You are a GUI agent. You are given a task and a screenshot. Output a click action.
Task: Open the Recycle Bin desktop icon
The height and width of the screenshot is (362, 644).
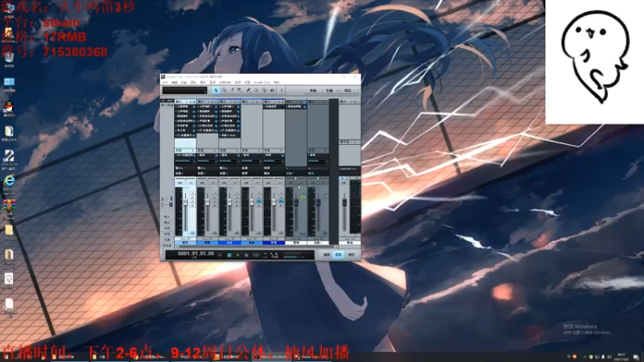pyautogui.click(x=9, y=59)
